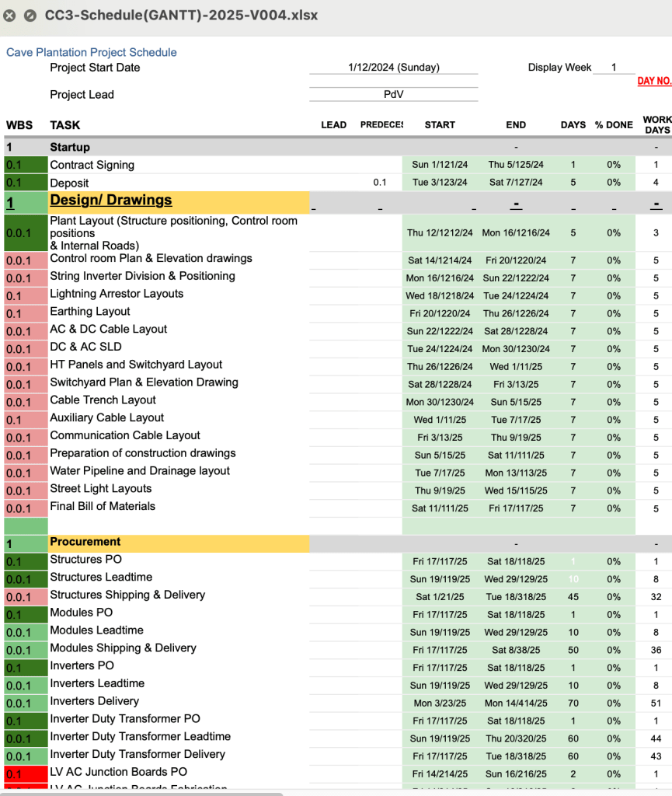Select the Design/ Drawings section heading
672x796 pixels.
tap(111, 201)
